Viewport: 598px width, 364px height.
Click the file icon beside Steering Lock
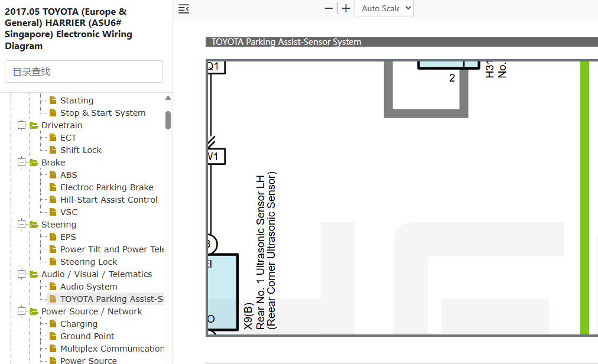pos(53,261)
